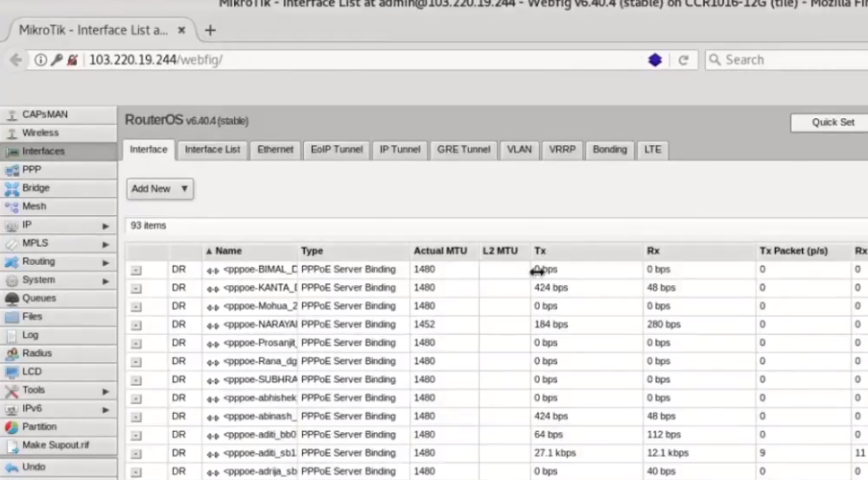Open the Partition pie icon

point(12,427)
